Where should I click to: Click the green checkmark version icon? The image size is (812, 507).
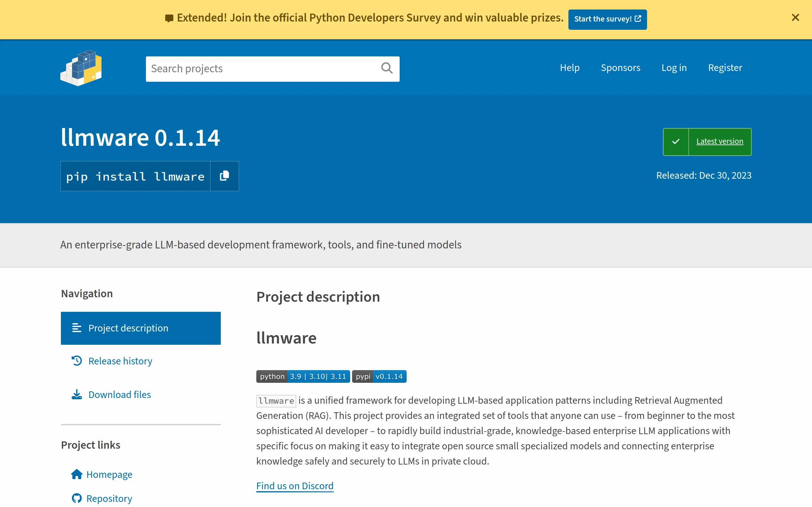tap(675, 142)
